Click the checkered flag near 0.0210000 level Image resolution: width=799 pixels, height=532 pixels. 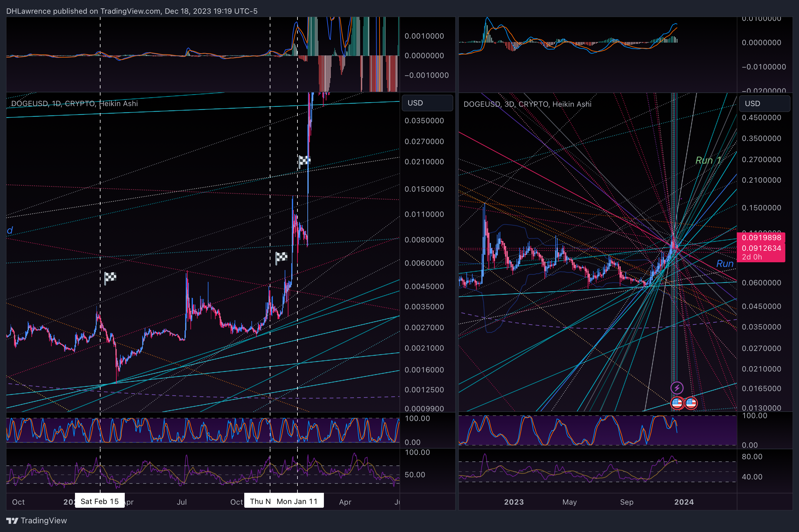[304, 161]
